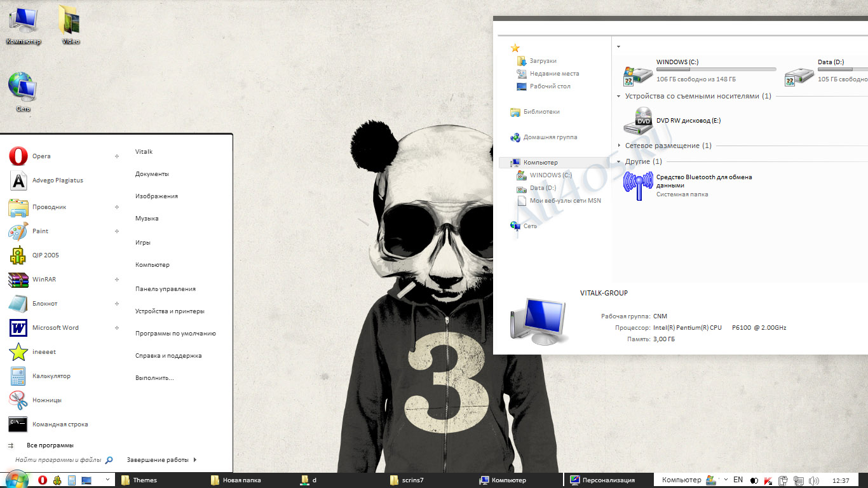Select the Сеть desktop icon
868x488 pixels.
(23, 92)
